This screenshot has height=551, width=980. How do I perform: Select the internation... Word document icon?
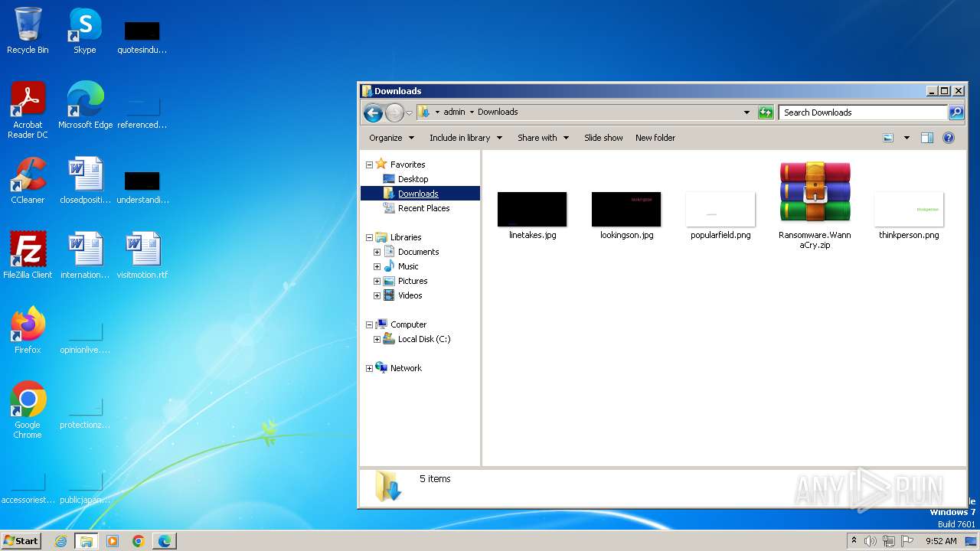click(x=85, y=255)
